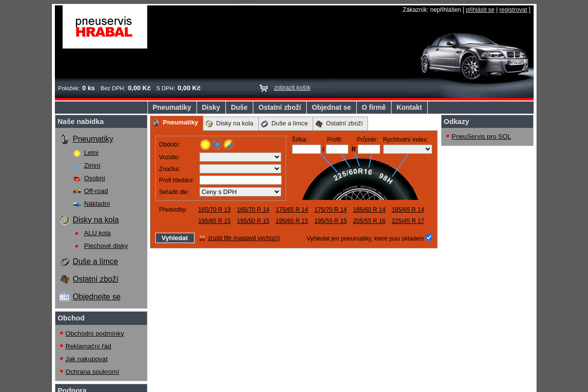Click the calendar icon beside Objednejte se

click(65, 296)
